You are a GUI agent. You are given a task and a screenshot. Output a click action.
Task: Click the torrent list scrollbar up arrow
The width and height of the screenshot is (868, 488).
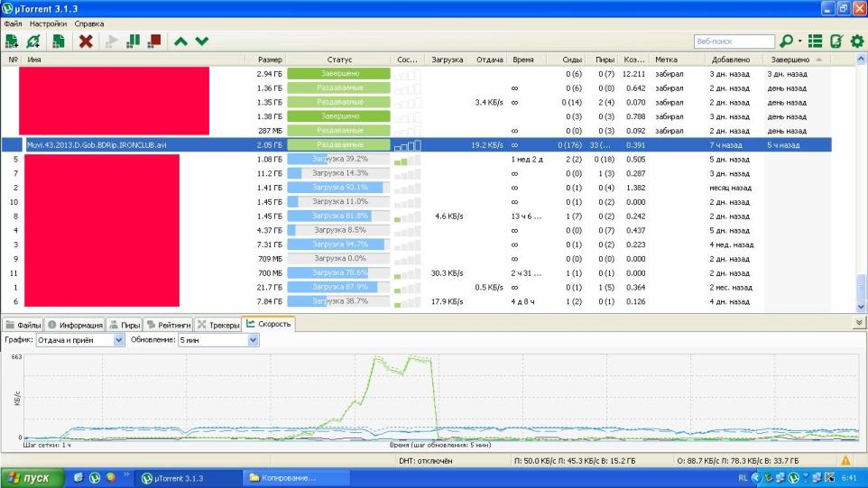point(860,59)
